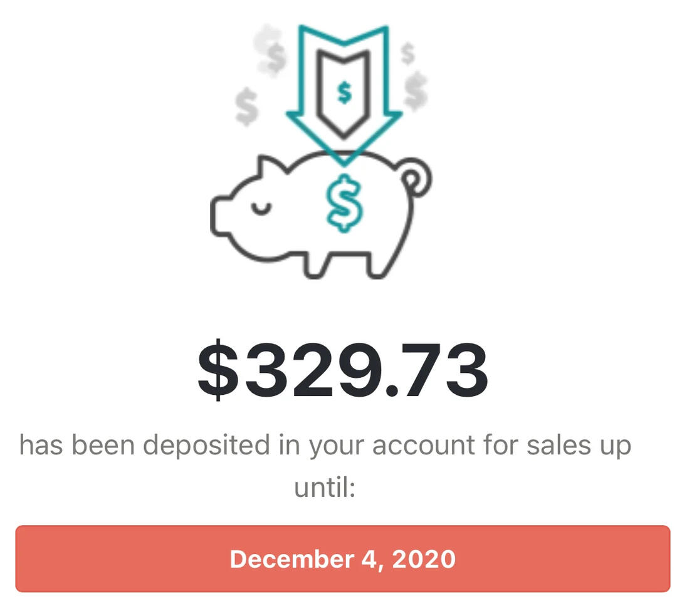
Task: Click the small dollar sign inside the arrow
Action: (344, 92)
